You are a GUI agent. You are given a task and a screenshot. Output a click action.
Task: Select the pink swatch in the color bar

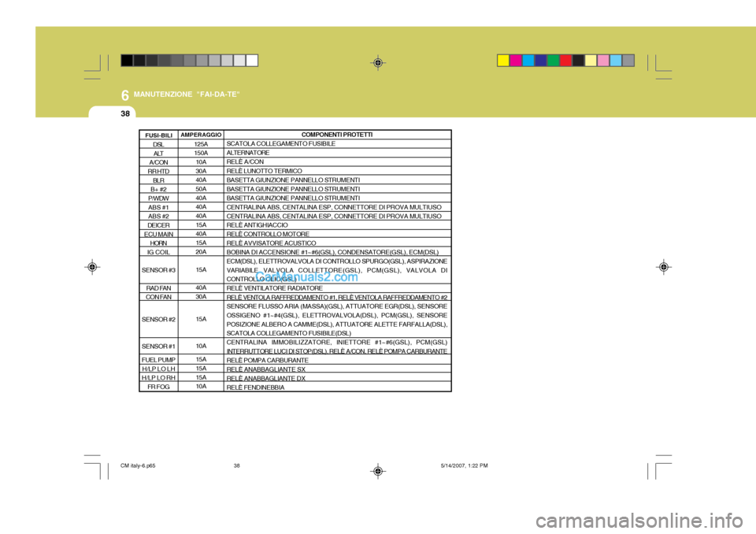coord(603,61)
